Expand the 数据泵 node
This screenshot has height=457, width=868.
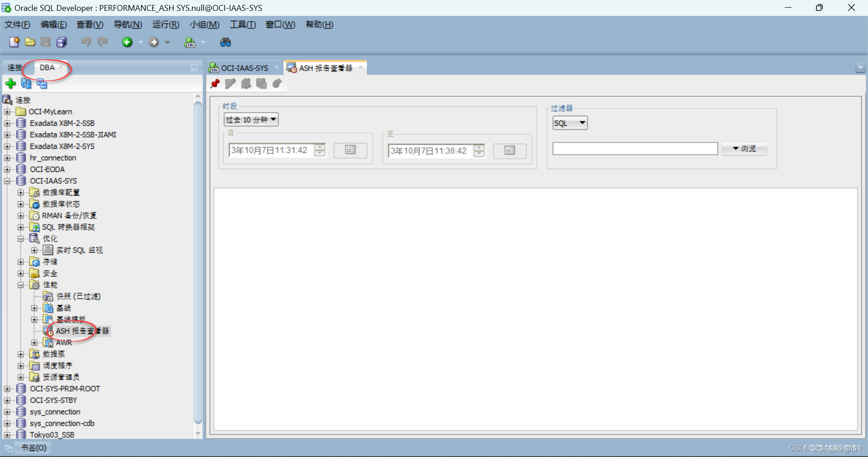(x=21, y=354)
